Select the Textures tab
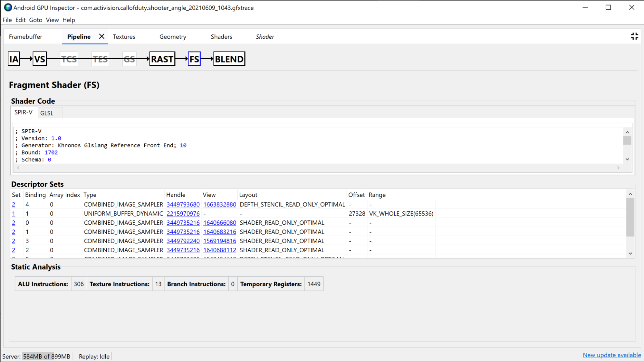This screenshot has width=644, height=362. (x=124, y=37)
